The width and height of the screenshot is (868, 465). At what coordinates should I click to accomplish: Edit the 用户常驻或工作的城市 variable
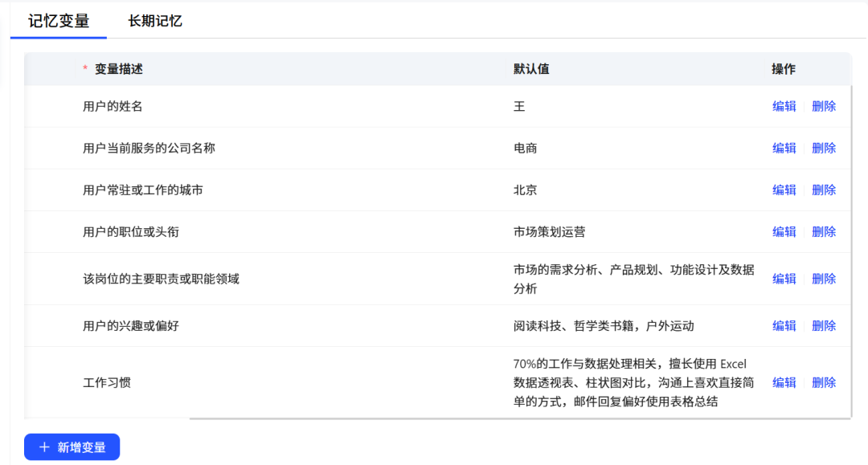tap(784, 190)
